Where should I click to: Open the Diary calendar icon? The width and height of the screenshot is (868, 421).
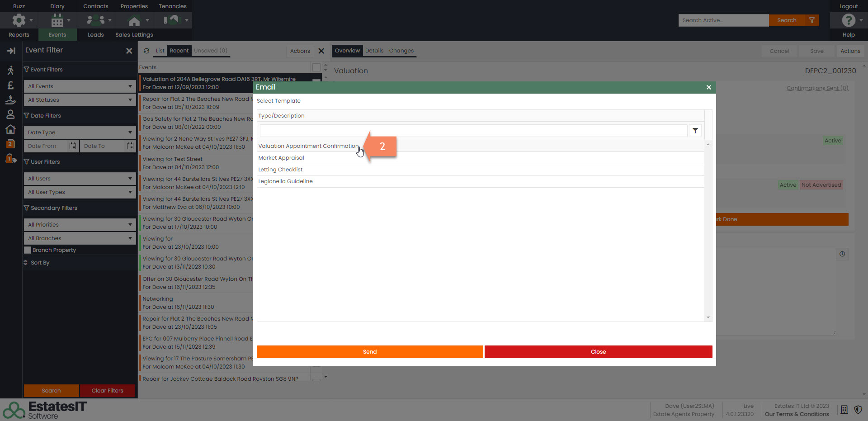point(57,20)
